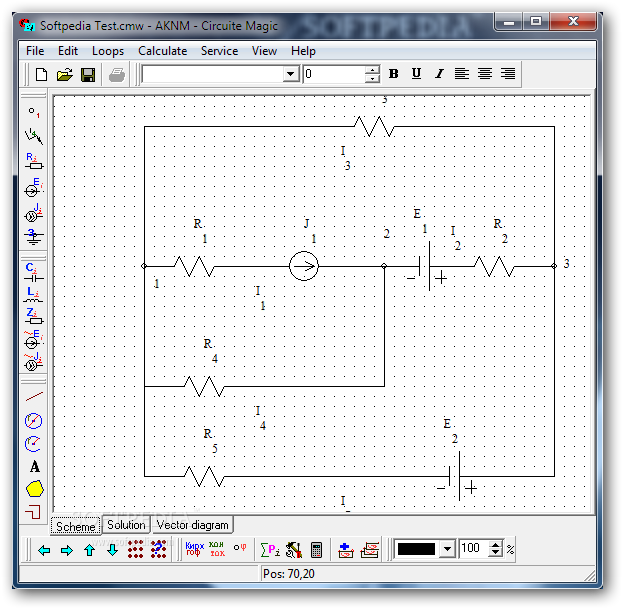Screen dimensions: 623x609
Task: Open the Calculate menu
Action: click(x=163, y=51)
